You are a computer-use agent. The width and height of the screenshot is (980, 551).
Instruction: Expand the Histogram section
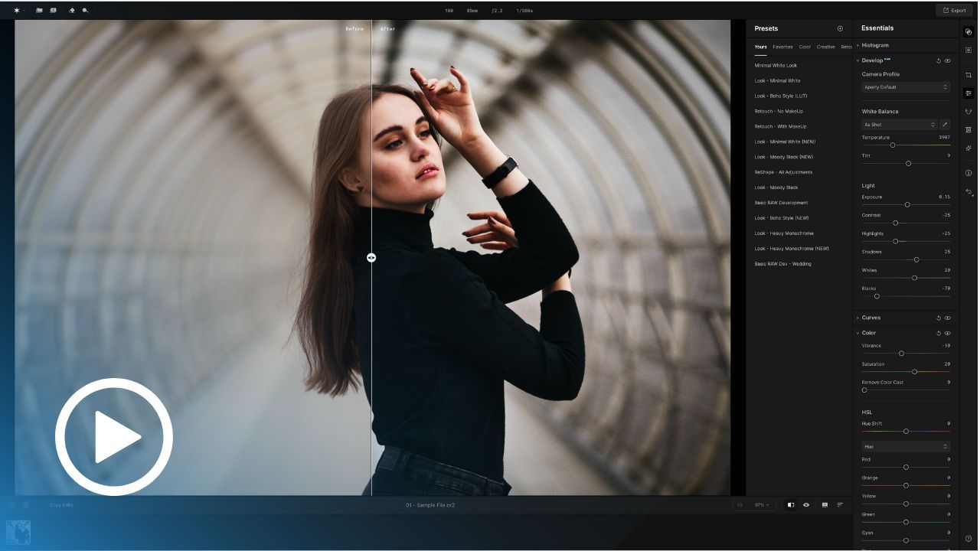click(857, 45)
